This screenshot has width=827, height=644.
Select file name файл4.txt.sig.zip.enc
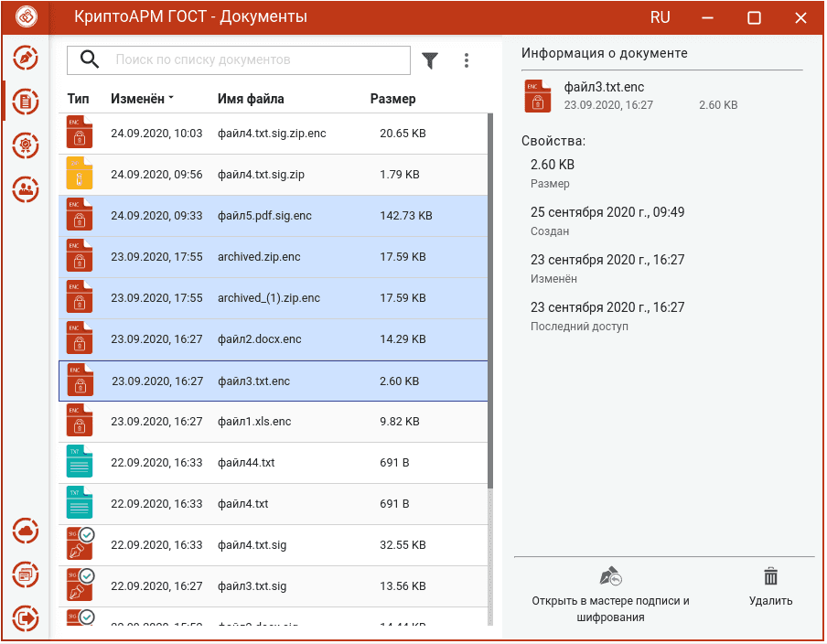point(272,134)
